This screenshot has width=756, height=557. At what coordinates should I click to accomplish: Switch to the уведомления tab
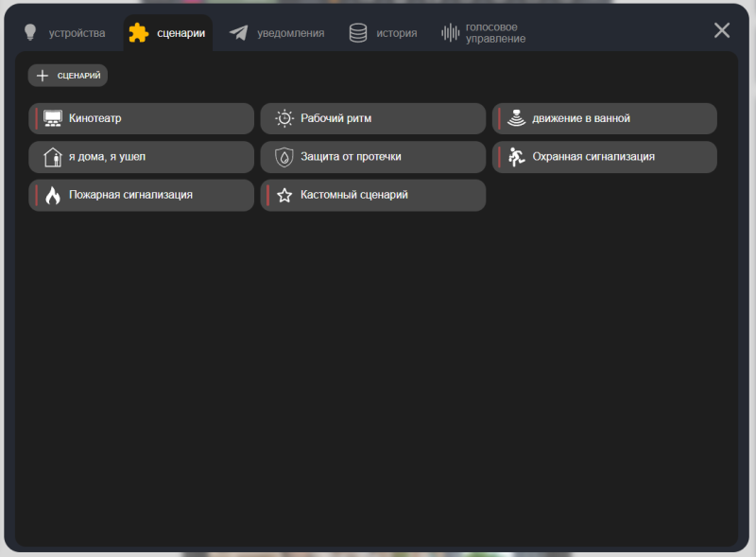coord(277,33)
